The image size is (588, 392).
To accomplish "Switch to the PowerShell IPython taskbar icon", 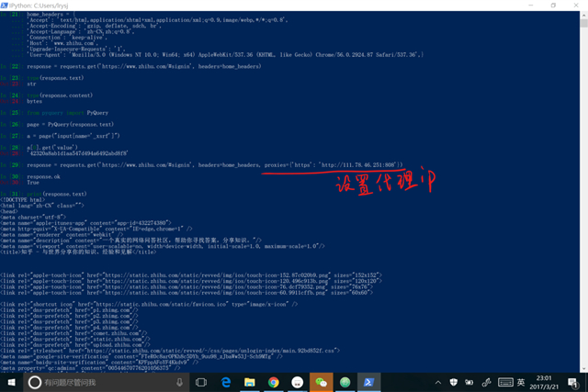I will [x=368, y=382].
